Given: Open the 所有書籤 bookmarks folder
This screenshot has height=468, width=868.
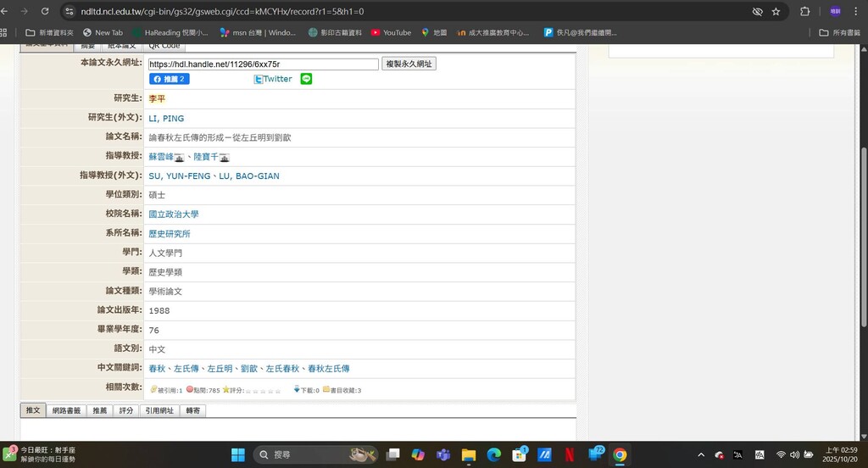Looking at the screenshot, I should point(839,32).
